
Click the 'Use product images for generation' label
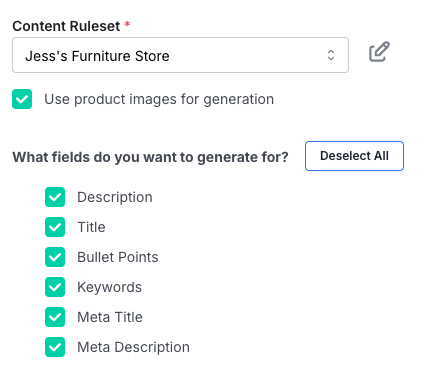tap(159, 99)
